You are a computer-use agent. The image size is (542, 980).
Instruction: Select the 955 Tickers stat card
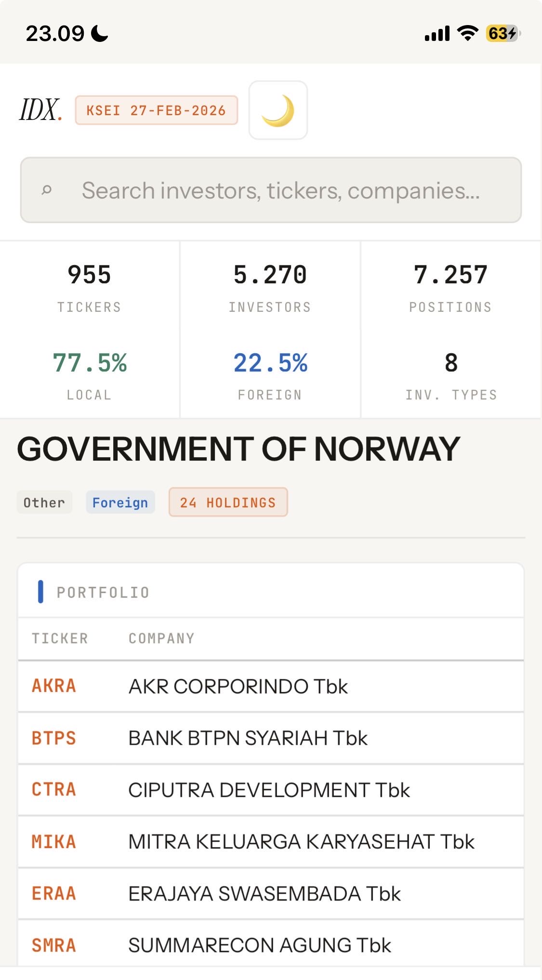[x=89, y=286]
